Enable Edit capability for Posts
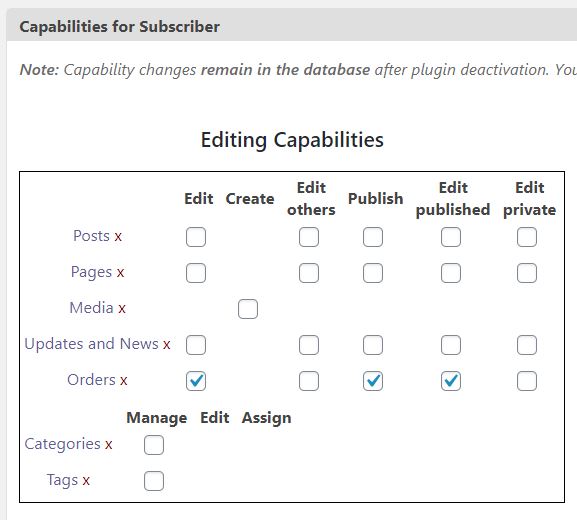This screenshot has height=520, width=577. click(196, 237)
